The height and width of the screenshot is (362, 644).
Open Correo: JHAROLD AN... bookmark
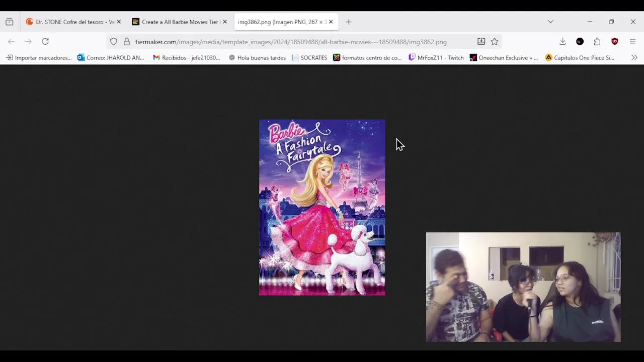(111, 58)
